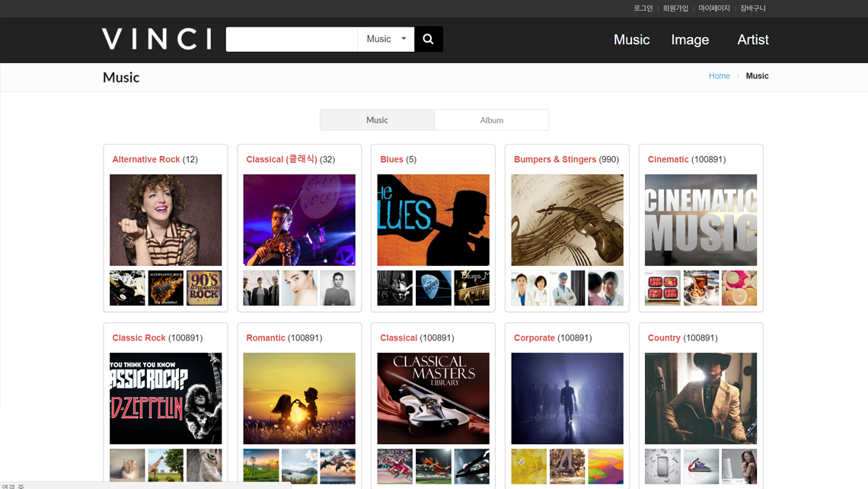Click the Home breadcrumb link
Viewport: 868px width, 489px height.
[x=719, y=76]
